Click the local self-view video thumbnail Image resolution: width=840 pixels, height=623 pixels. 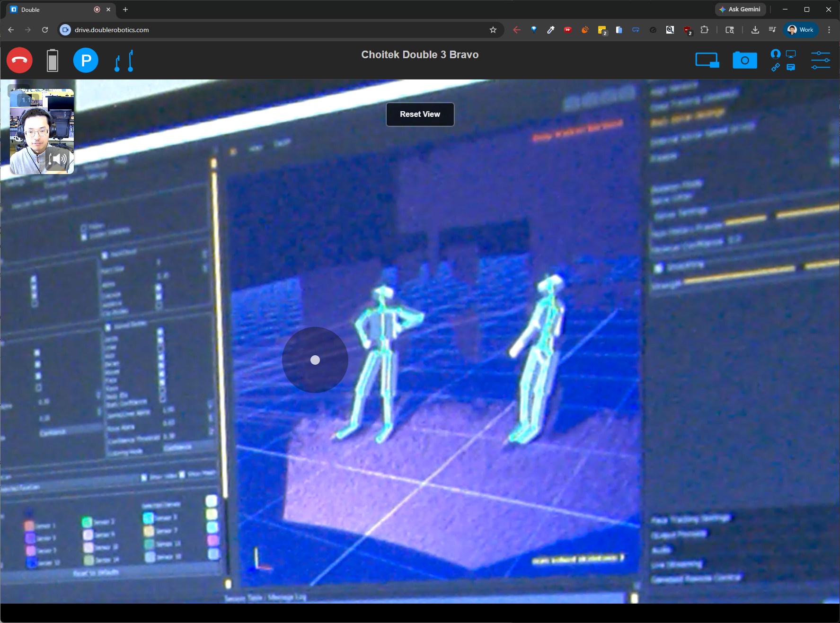coord(42,132)
